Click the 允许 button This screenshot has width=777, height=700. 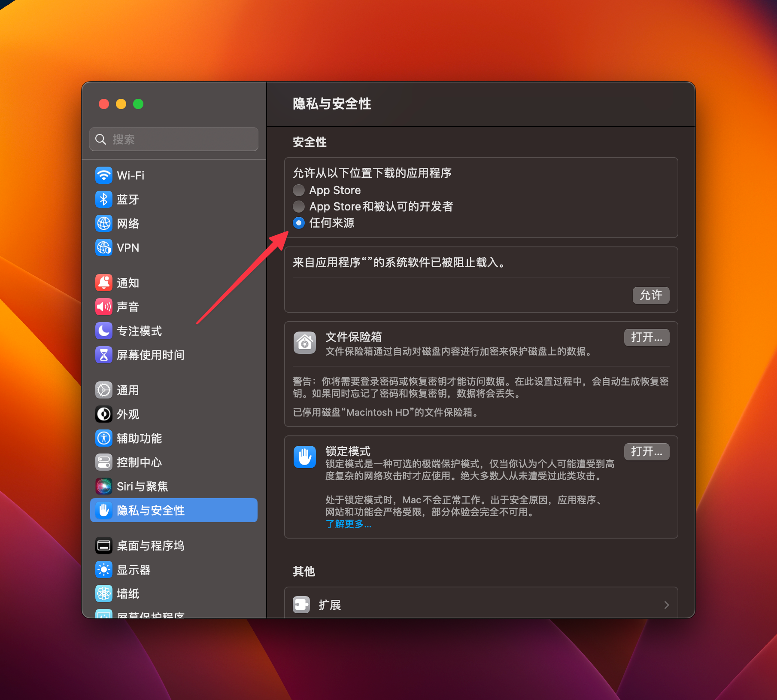point(651,295)
